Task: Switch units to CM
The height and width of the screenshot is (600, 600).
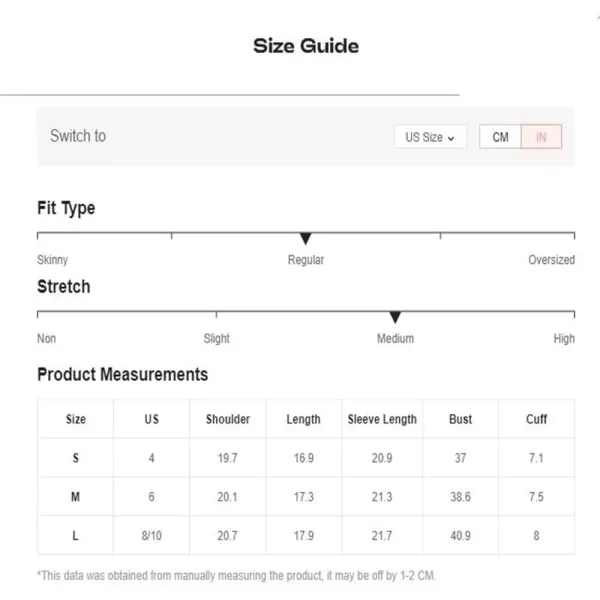Action: point(500,137)
